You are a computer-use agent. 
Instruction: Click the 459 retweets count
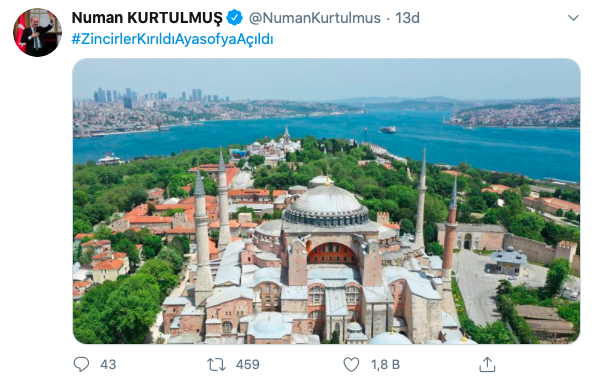[x=247, y=364]
